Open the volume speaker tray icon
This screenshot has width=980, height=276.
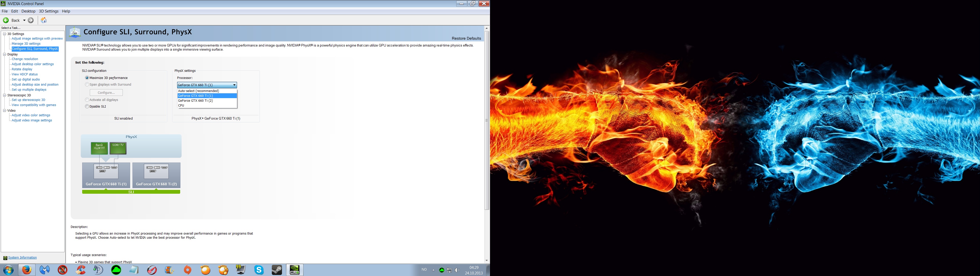[x=457, y=270]
